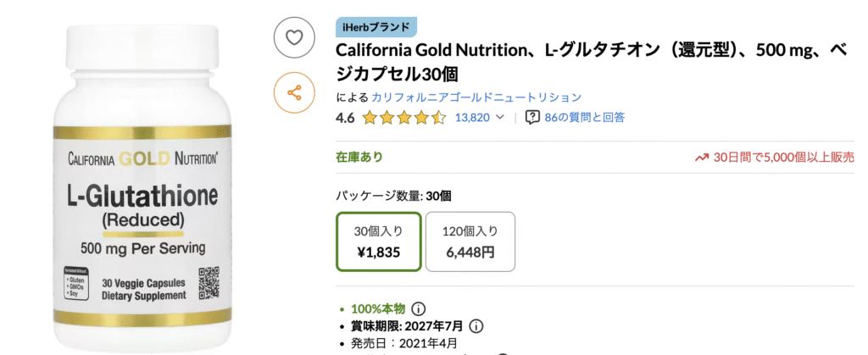
Task: Click the star rating icons
Action: (403, 118)
